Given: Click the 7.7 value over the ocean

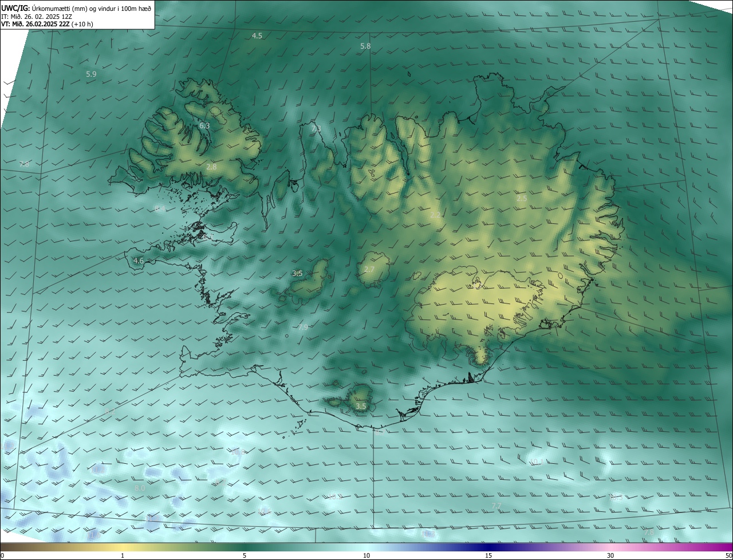Looking at the screenshot, I should [x=496, y=506].
